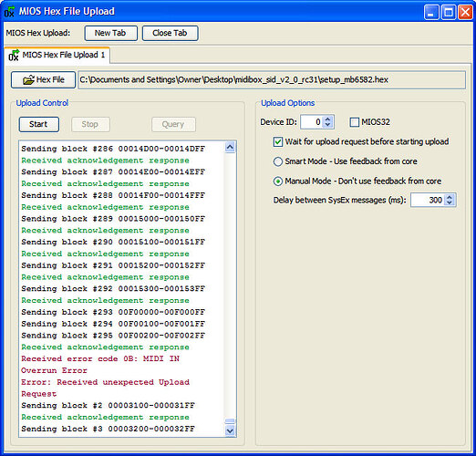
Task: Click the disabled Stop button
Action: pyautogui.click(x=90, y=124)
